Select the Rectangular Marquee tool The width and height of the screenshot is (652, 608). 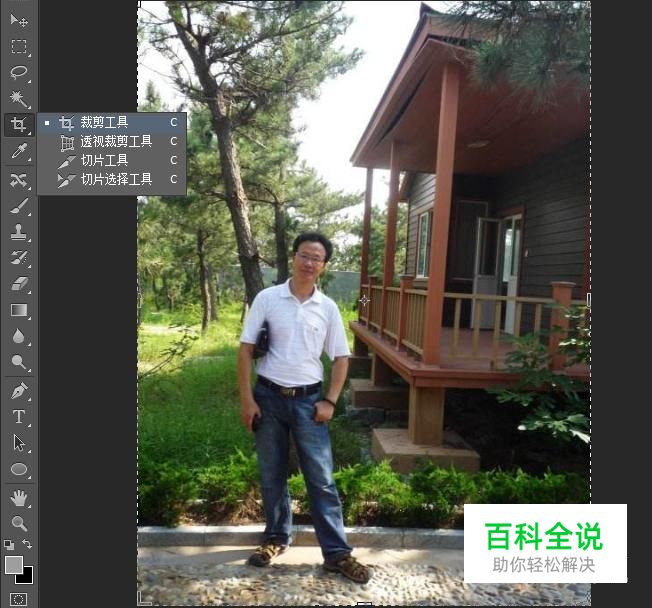[19, 47]
